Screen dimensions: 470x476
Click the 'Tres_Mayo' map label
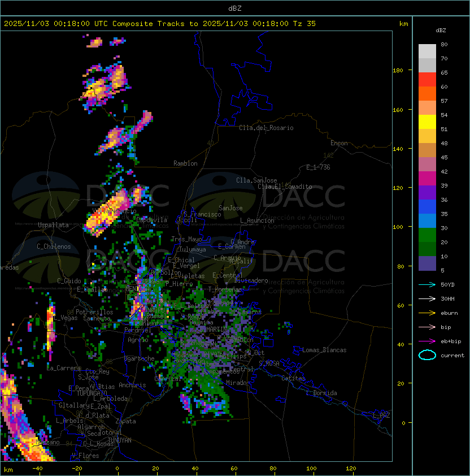186,239
